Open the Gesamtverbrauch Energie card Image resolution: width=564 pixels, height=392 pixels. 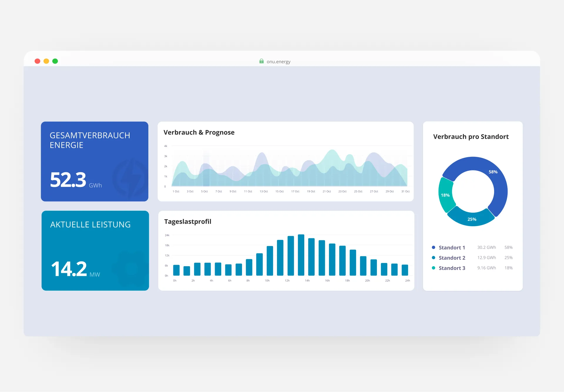point(95,161)
